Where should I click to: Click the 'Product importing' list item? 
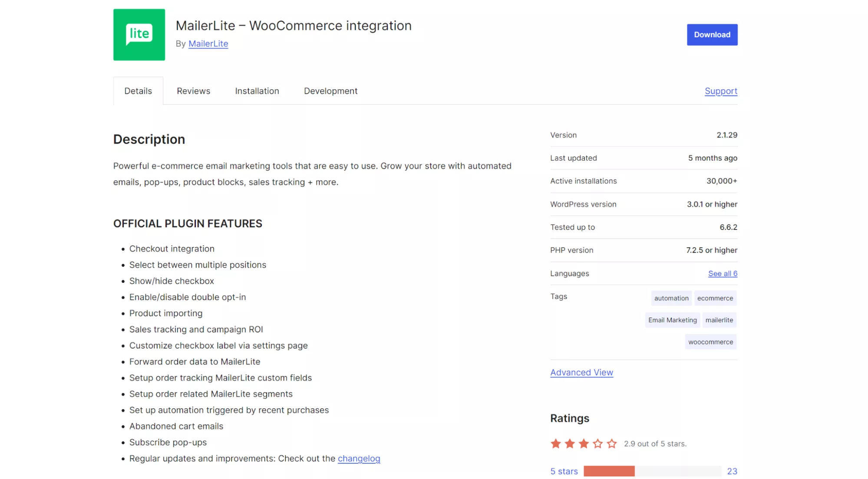point(165,313)
